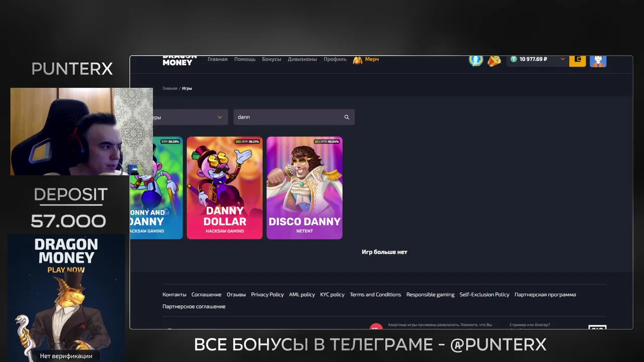644x362 pixels.
Task: Expand the balance dropdown arrow
Action: tap(562, 59)
